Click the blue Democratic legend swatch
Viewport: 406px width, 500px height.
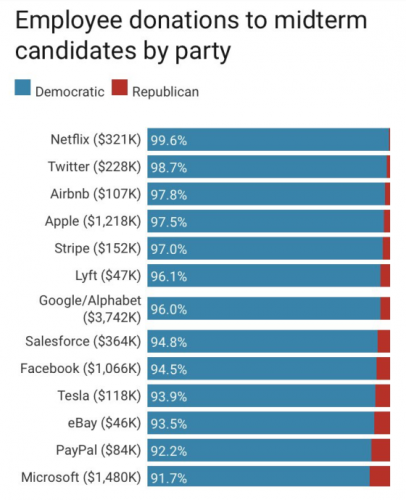tap(23, 87)
